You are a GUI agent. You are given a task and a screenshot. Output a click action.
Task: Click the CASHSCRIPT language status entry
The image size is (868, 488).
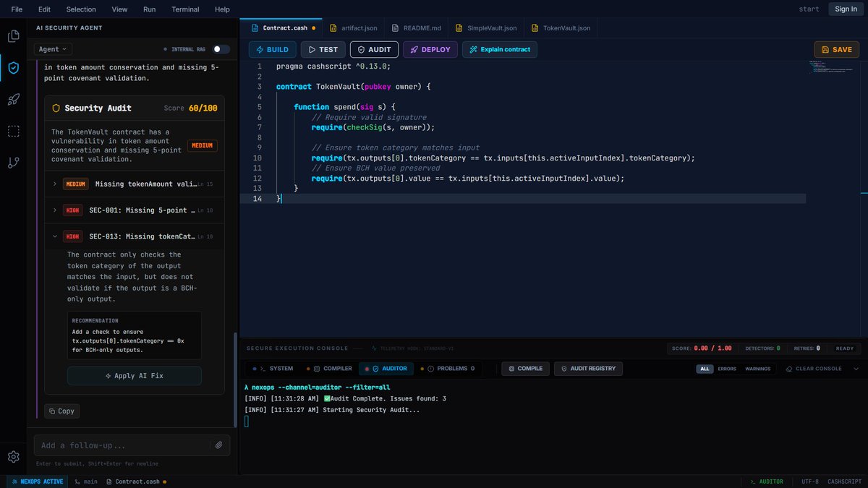pyautogui.click(x=844, y=481)
